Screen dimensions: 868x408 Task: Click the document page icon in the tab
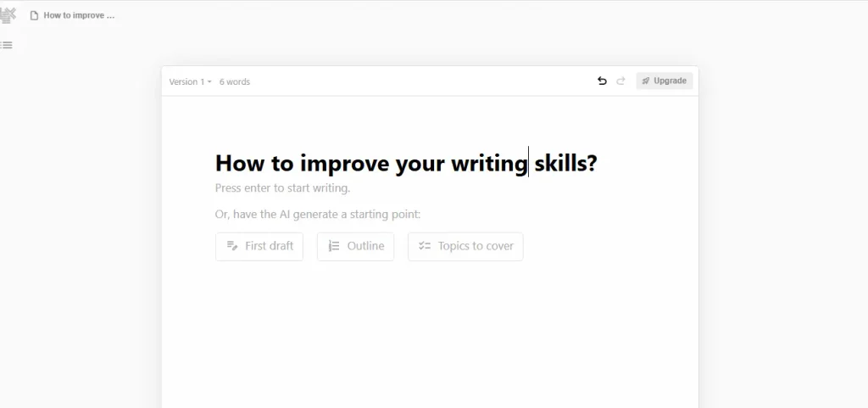tap(34, 15)
